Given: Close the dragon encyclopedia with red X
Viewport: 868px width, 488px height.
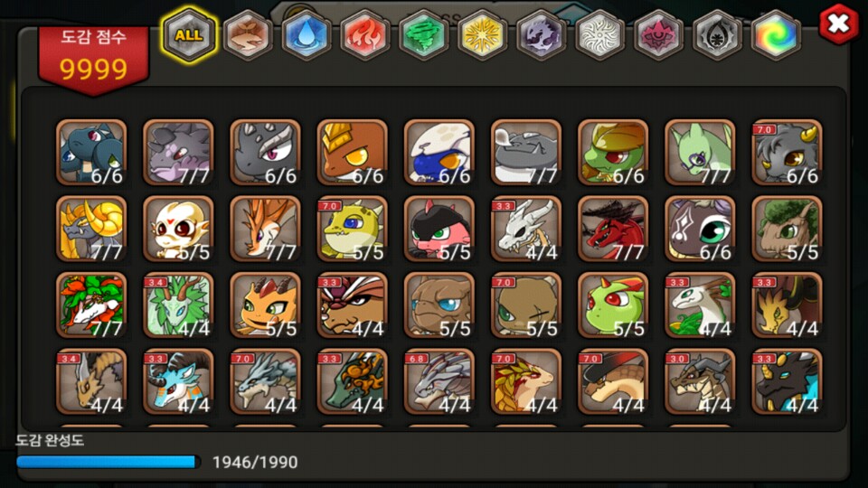Looking at the screenshot, I should click(839, 23).
